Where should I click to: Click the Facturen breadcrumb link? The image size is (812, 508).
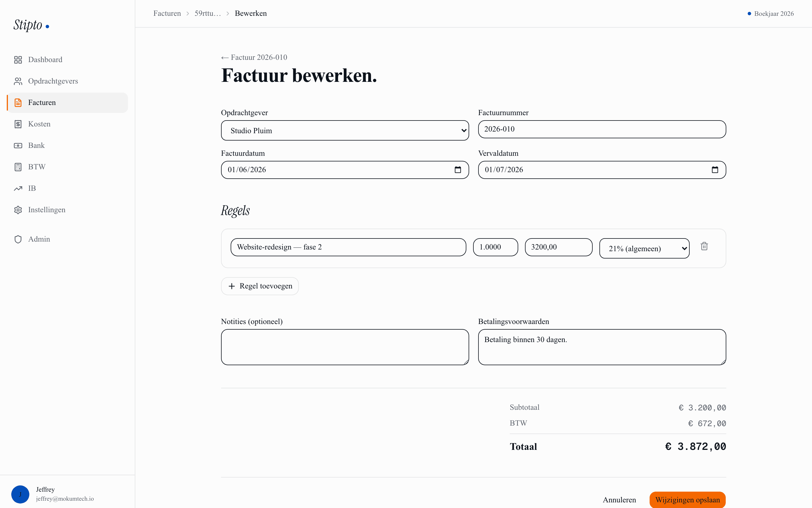pyautogui.click(x=167, y=14)
